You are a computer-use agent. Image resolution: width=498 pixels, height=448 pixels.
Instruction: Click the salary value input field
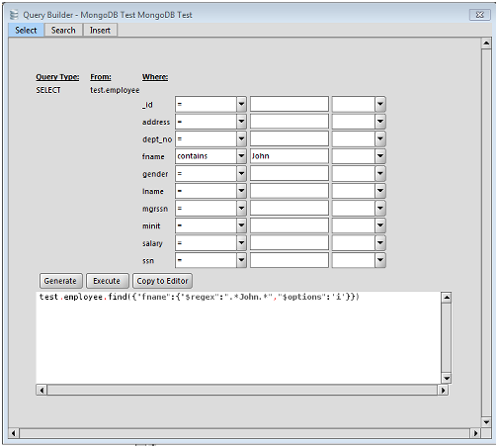click(x=290, y=243)
